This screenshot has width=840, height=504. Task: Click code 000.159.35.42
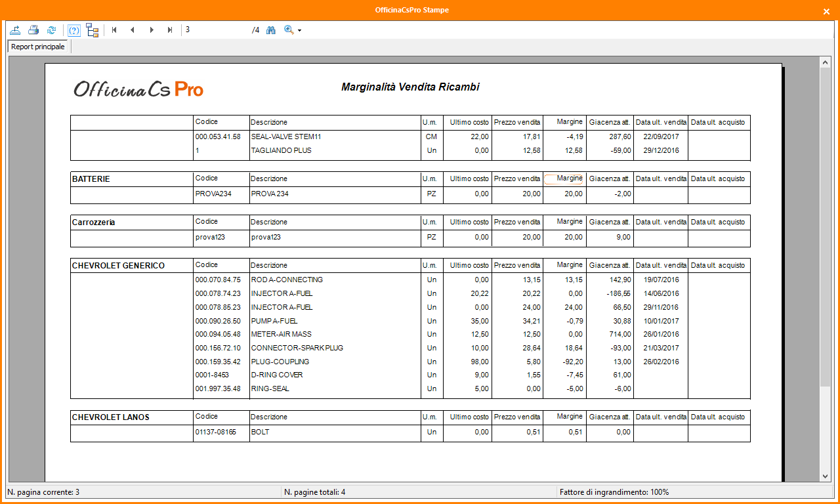pyautogui.click(x=218, y=362)
